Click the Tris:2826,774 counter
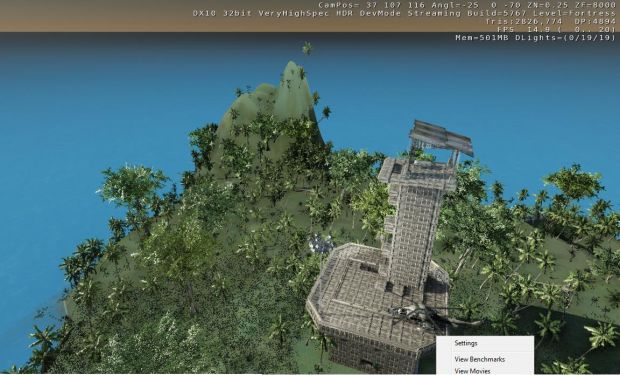Screen dimensions: 620x375 point(524,21)
